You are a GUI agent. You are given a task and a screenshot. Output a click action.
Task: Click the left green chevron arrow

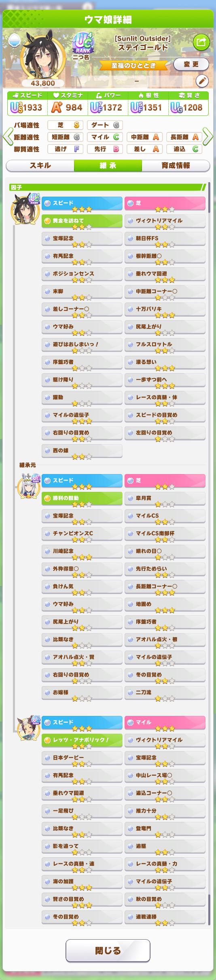pyautogui.click(x=7, y=136)
